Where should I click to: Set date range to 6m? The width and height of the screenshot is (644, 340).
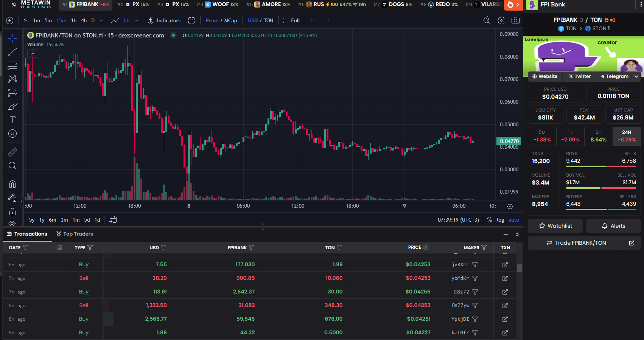tap(53, 220)
